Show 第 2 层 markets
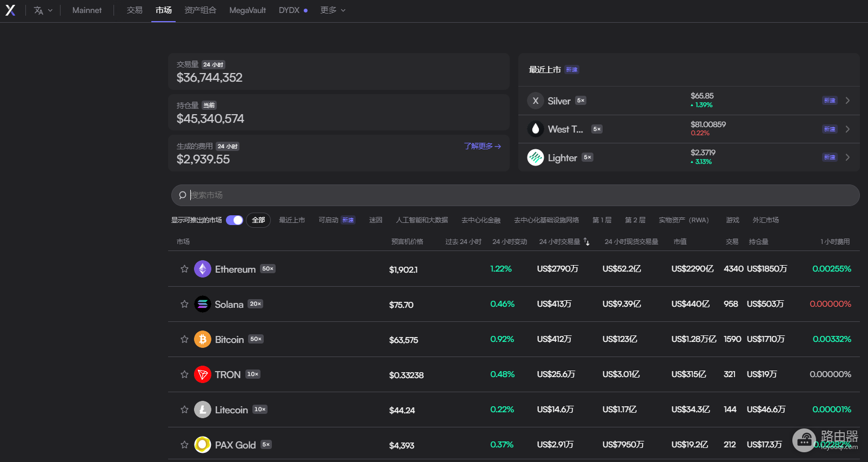This screenshot has width=868, height=462. click(x=635, y=220)
